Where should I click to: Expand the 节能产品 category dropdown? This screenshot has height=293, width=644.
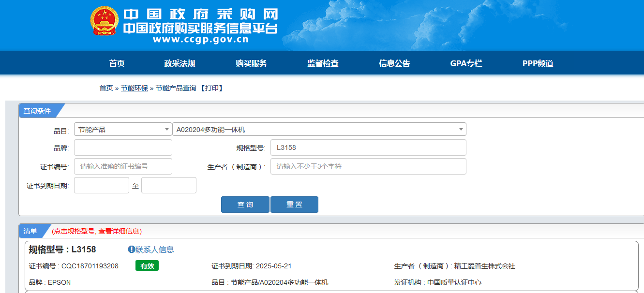click(123, 130)
